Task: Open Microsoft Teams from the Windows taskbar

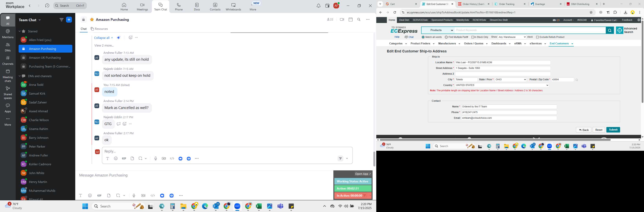Action: pyautogui.click(x=280, y=206)
